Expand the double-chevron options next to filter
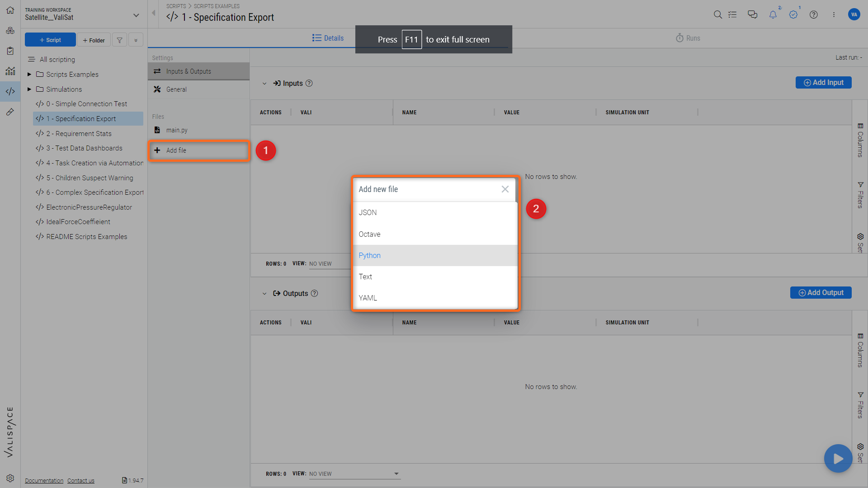This screenshot has height=488, width=868. coord(136,40)
